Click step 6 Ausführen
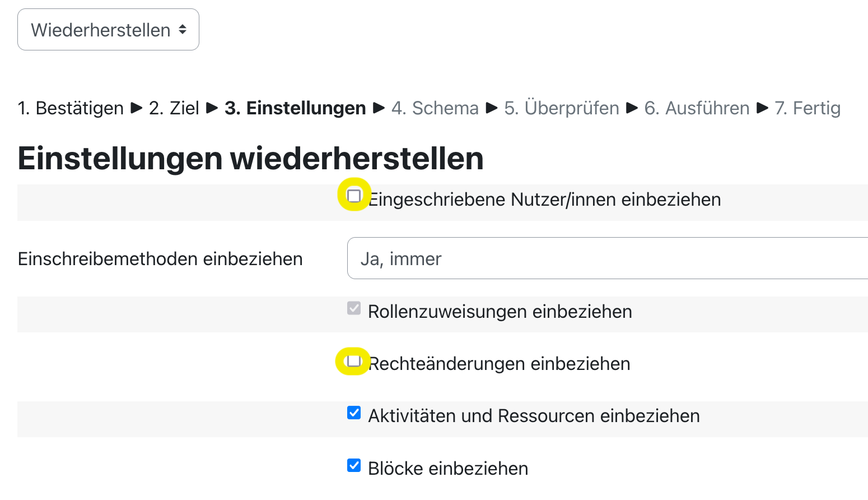Image resolution: width=868 pixels, height=500 pixels. pyautogui.click(x=697, y=108)
